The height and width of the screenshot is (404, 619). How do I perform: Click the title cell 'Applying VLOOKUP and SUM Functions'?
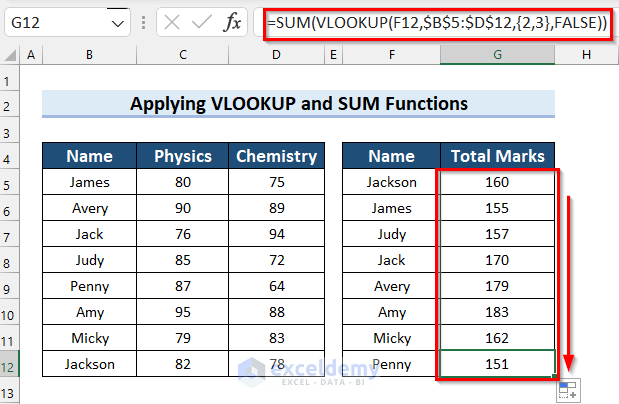(x=298, y=104)
